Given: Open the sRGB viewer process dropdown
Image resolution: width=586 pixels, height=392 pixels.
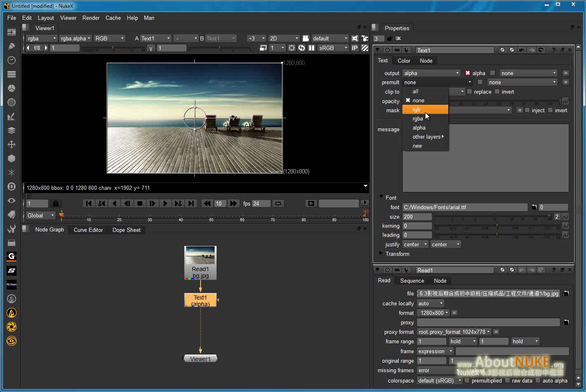Looking at the screenshot, I should click(x=333, y=48).
